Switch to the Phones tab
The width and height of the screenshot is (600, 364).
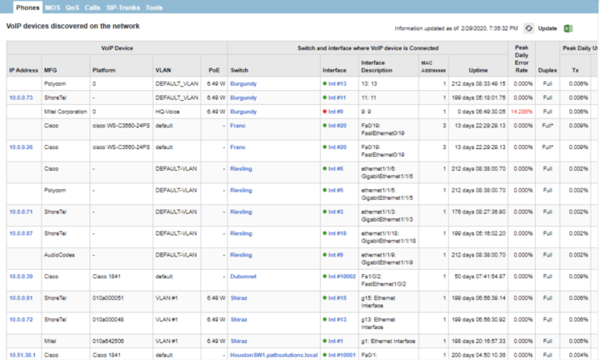(x=27, y=7)
